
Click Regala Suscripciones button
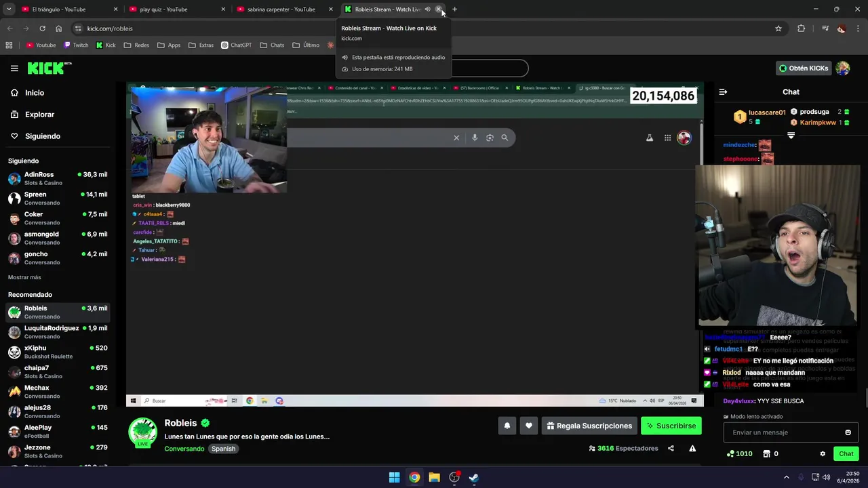coord(589,426)
